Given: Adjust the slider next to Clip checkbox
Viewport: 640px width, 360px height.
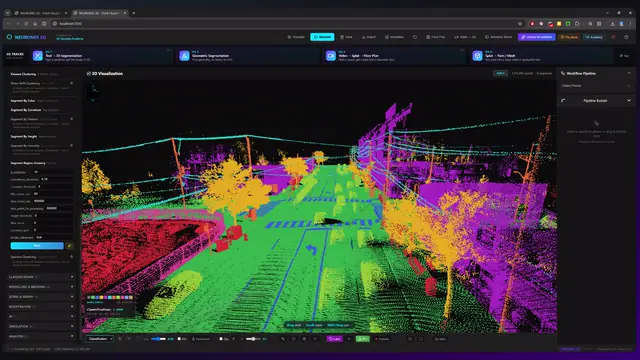Looking at the screenshot, I should point(253,339).
